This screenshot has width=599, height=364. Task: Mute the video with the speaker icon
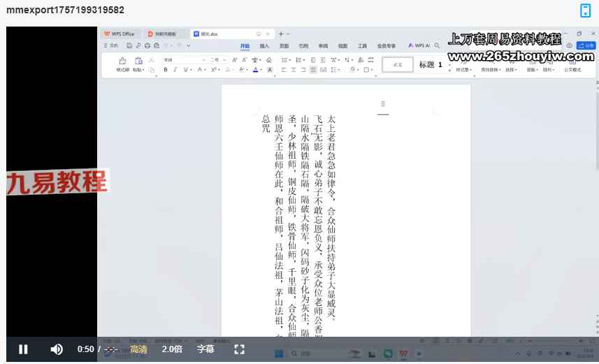(57, 349)
